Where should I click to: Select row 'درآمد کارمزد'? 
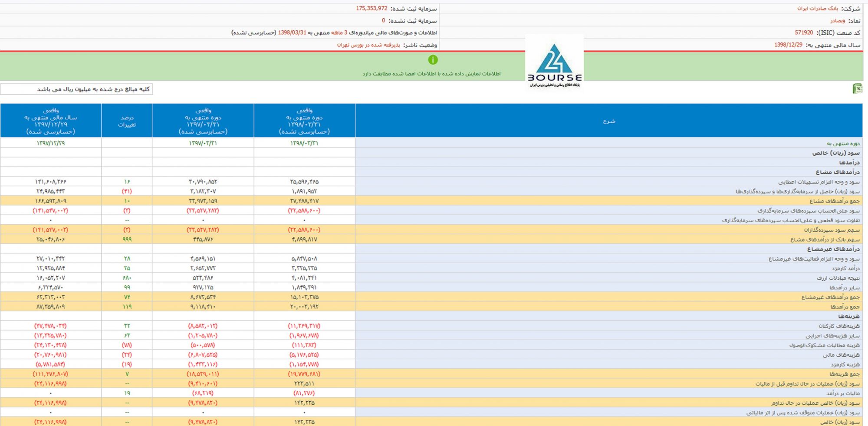(431, 268)
